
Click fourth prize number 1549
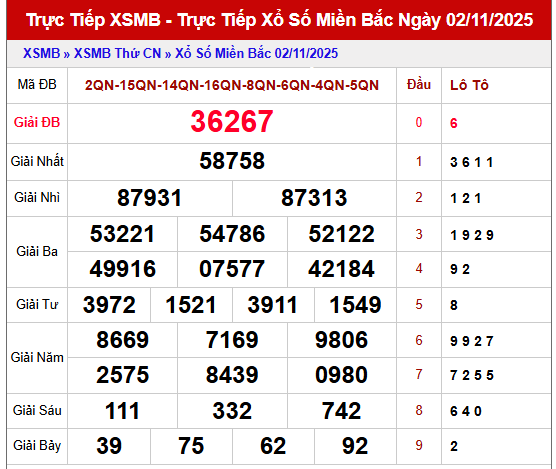click(355, 305)
